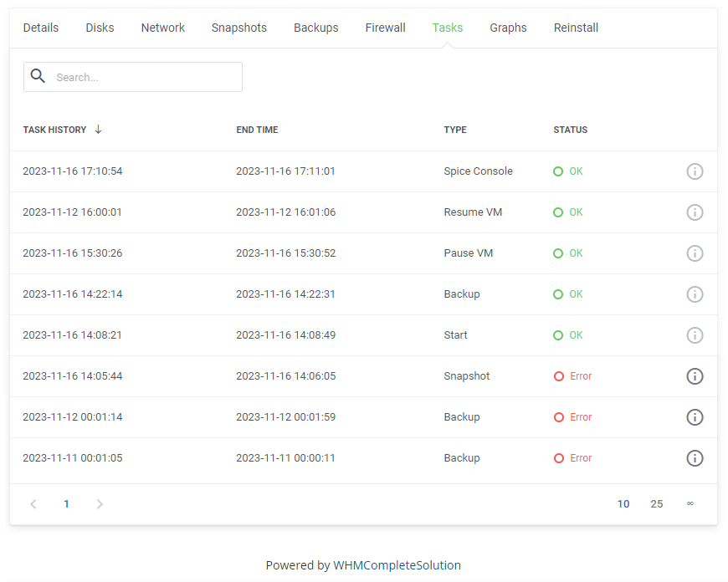This screenshot has height=582, width=728.
Task: Click end time 2023-11-16 17:11:01
Action: (x=285, y=171)
